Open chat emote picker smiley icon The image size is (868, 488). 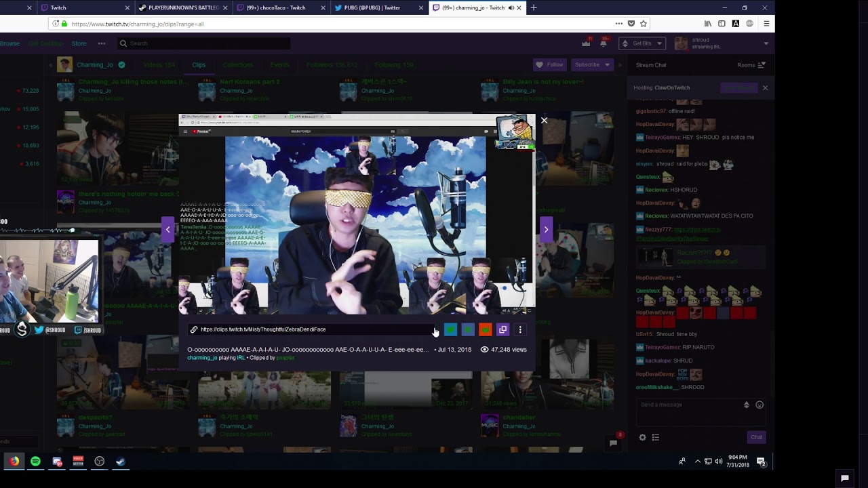coord(759,405)
